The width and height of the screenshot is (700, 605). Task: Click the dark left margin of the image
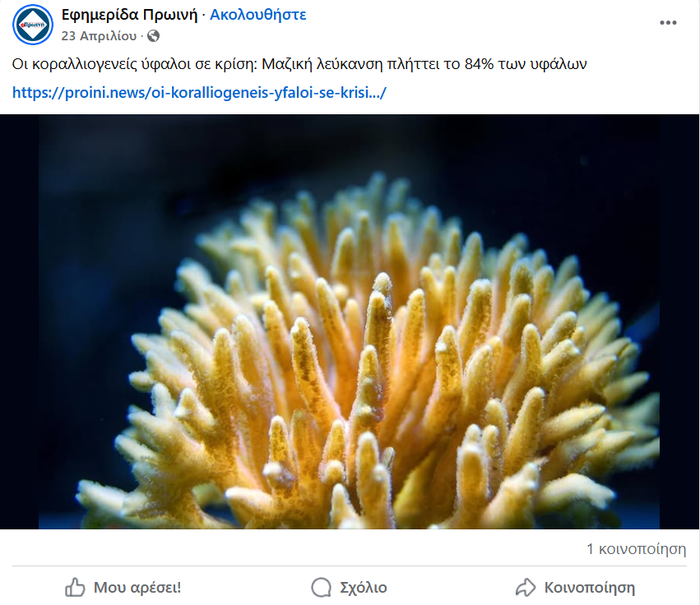(x=19, y=321)
